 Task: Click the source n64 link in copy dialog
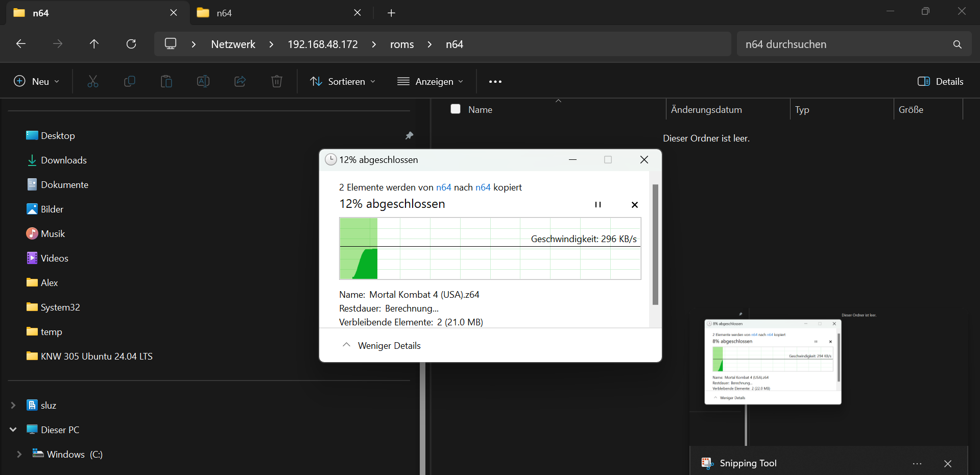click(x=444, y=187)
